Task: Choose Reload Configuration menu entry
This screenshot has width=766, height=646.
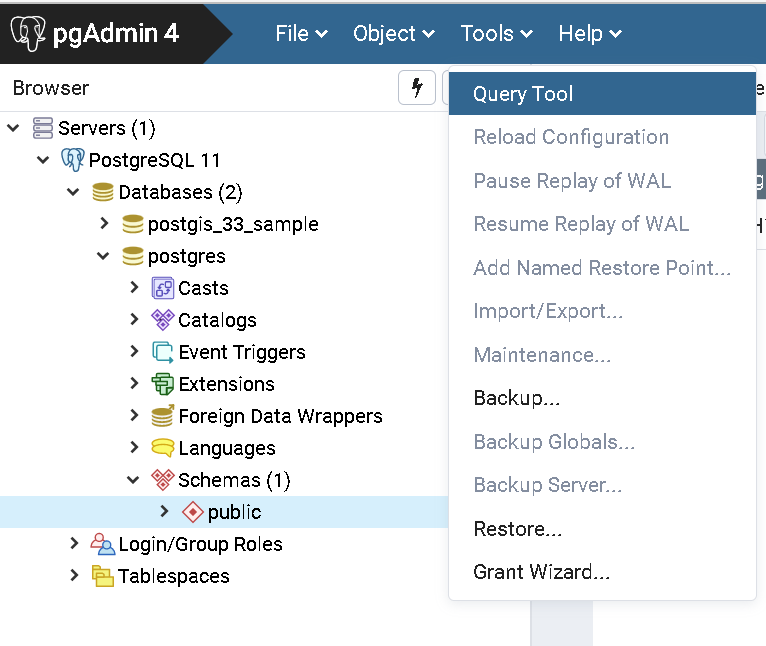Action: 602,137
